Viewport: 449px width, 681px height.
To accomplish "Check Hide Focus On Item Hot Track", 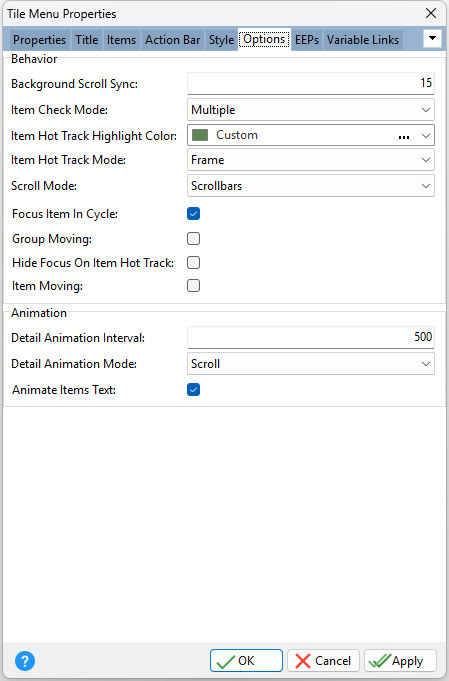I will pyautogui.click(x=193, y=262).
